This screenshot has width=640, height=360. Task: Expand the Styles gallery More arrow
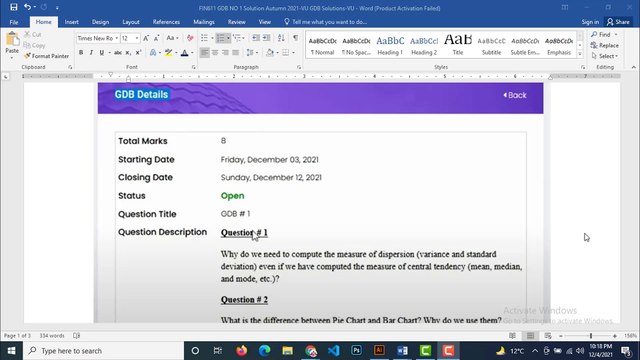[580, 53]
